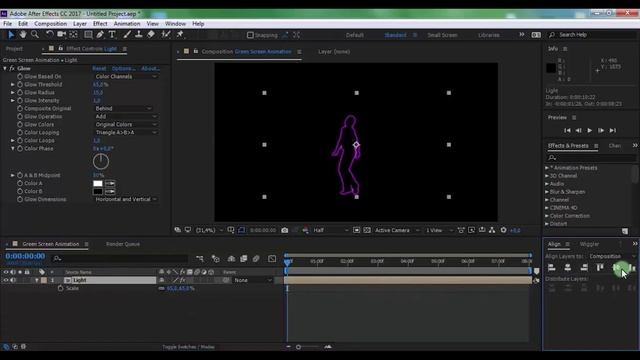Toggle stopwatch for Glow Threshold
640x360 pixels.
pyautogui.click(x=20, y=84)
